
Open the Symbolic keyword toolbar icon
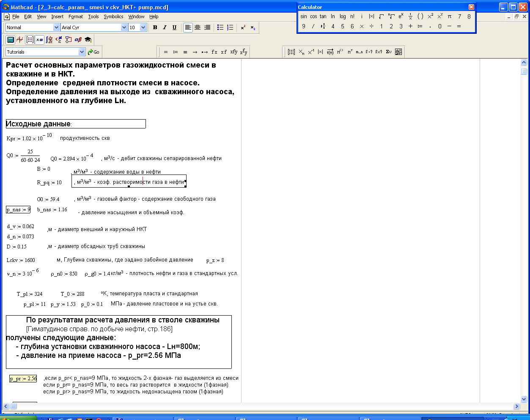coord(88,40)
